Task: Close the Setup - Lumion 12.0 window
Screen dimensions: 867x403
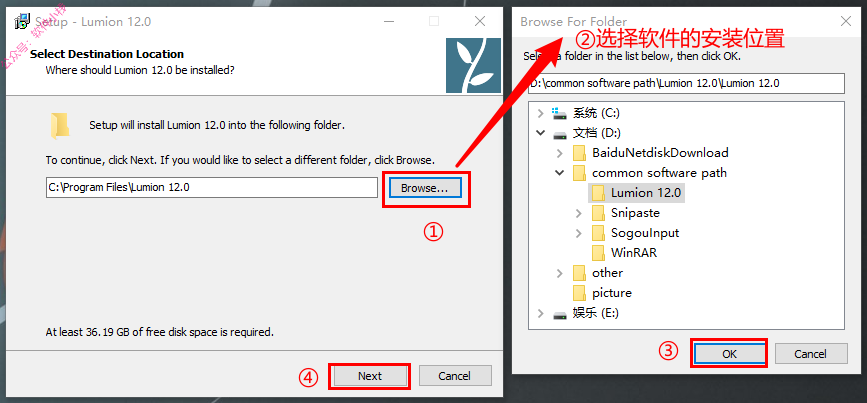Action: tap(479, 22)
